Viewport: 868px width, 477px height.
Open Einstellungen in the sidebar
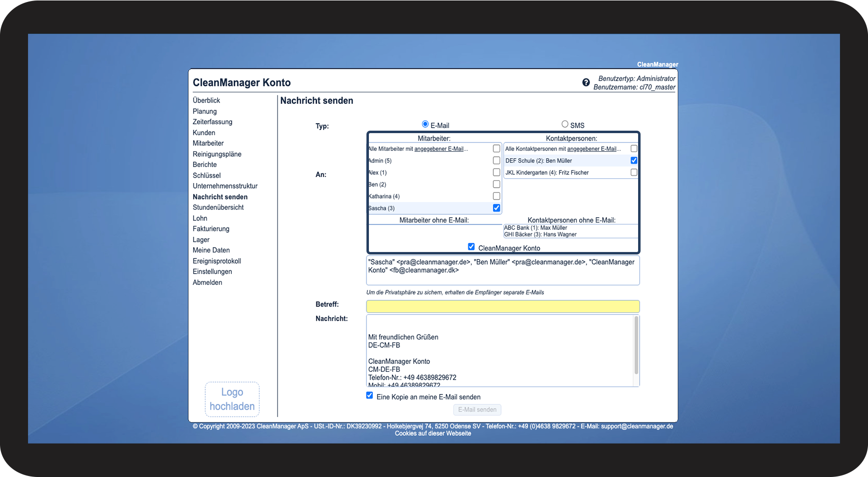point(212,272)
